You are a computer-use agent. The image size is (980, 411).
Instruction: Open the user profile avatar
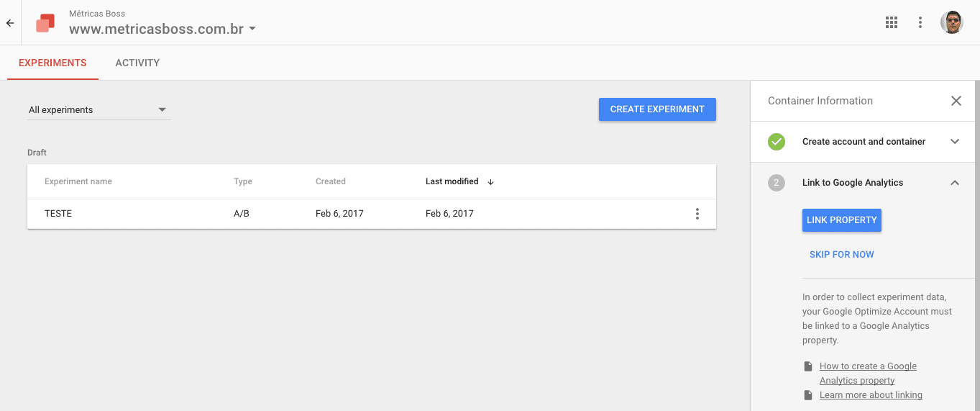951,22
